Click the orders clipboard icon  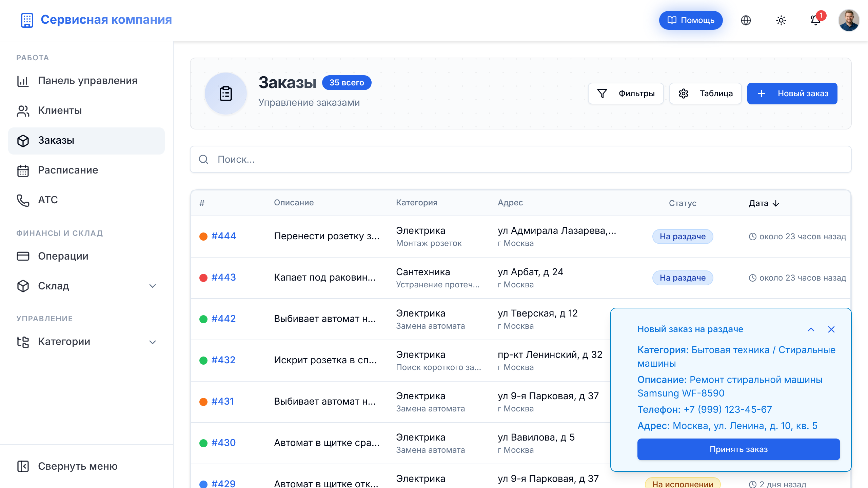point(226,94)
